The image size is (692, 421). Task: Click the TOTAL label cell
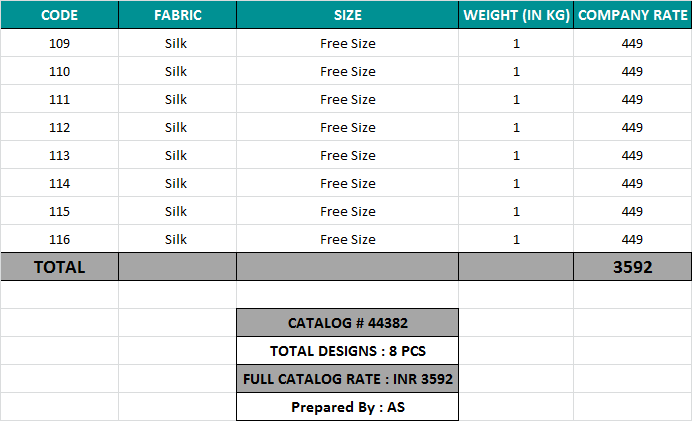[x=59, y=267]
